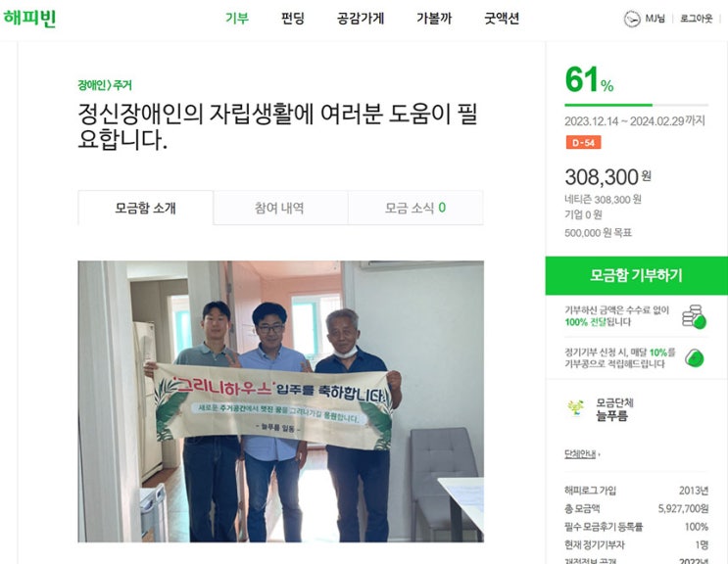This screenshot has height=564, width=728.
Task: Open the 가볼까 menu item
Action: (434, 18)
